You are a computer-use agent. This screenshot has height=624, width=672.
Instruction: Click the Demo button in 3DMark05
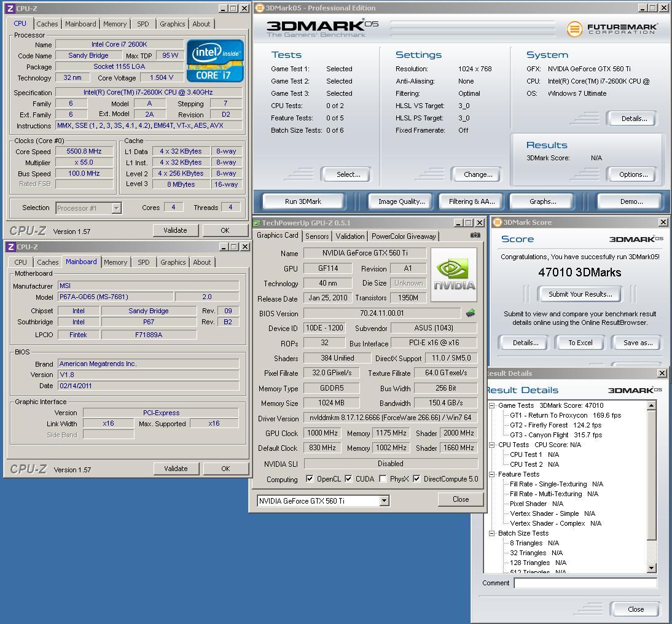(631, 201)
